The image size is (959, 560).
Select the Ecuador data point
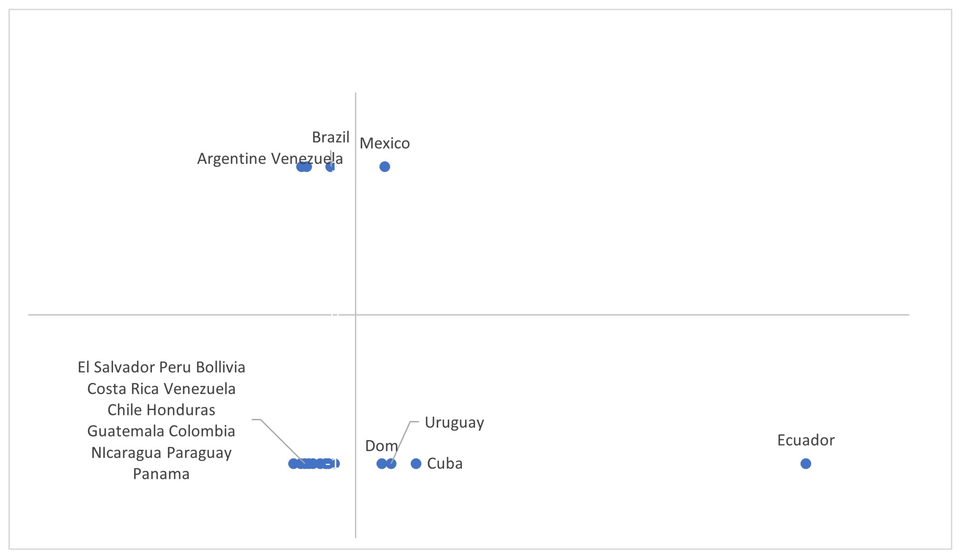click(806, 463)
